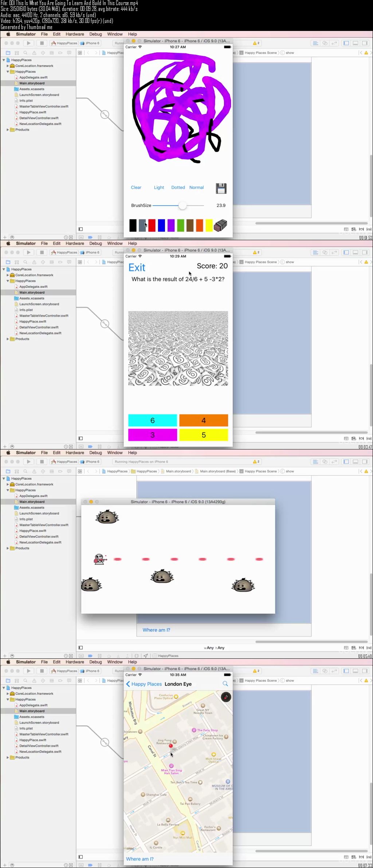Expand CoreLocation.framework in shooter game frame

click(x=8, y=484)
